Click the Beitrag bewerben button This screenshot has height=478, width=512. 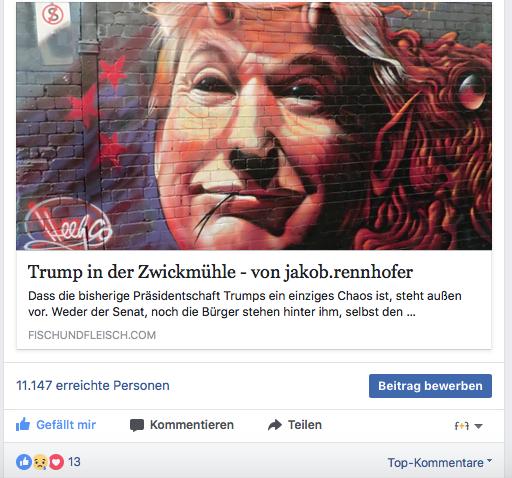pos(430,386)
